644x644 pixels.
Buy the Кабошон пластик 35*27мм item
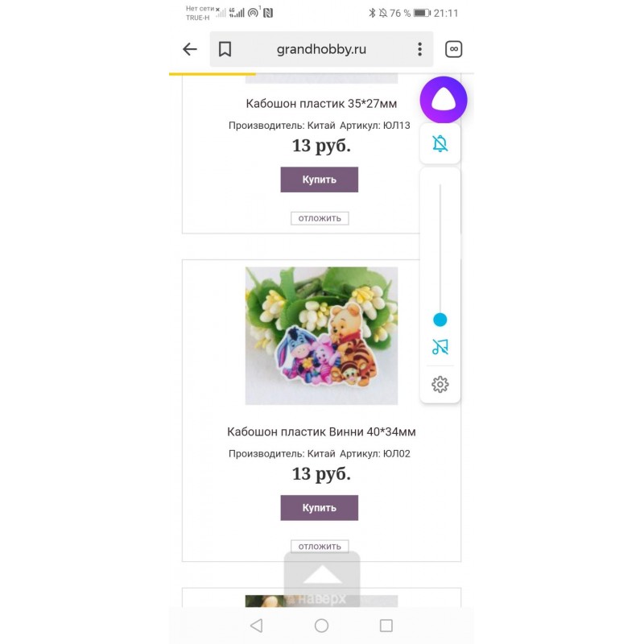[319, 180]
